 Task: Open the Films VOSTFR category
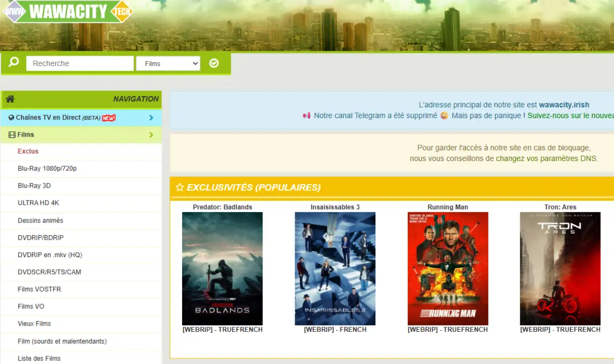click(39, 289)
